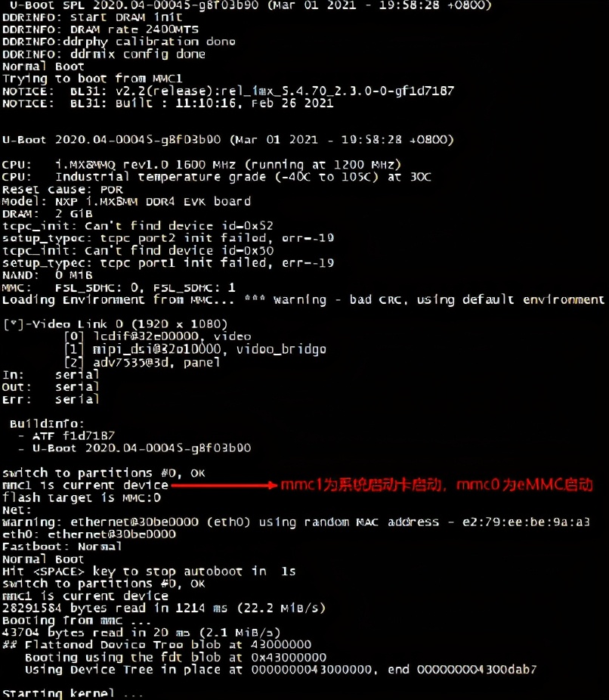Click the 'DRAM: 2 GiB' line
Viewport: 609px width, 700px height.
[x=48, y=214]
